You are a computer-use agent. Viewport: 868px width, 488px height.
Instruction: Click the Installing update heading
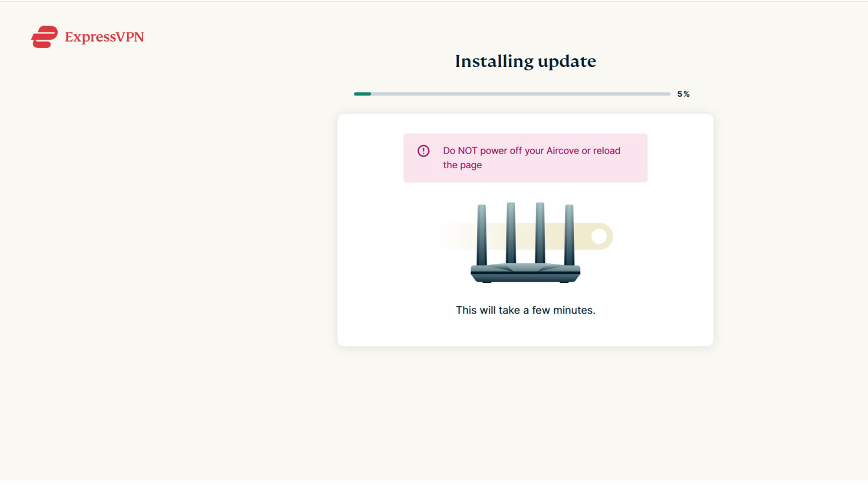525,61
